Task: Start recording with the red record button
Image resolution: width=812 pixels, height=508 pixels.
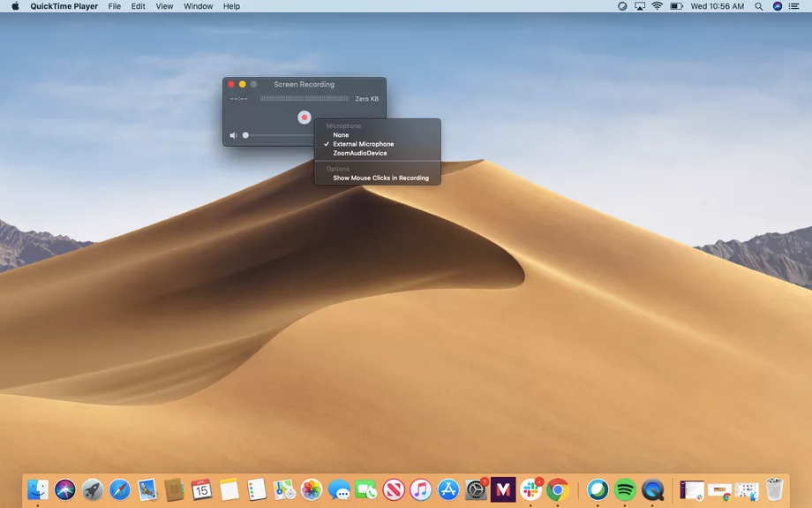Action: tap(304, 118)
